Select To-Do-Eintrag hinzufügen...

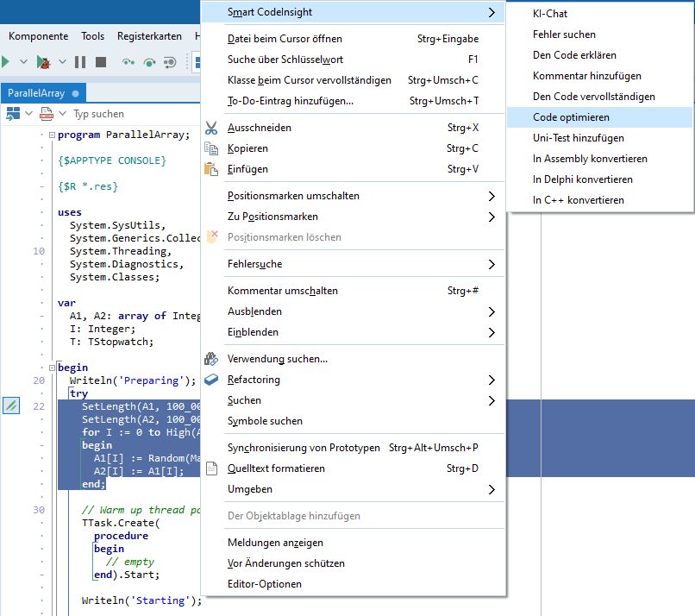tap(353, 101)
